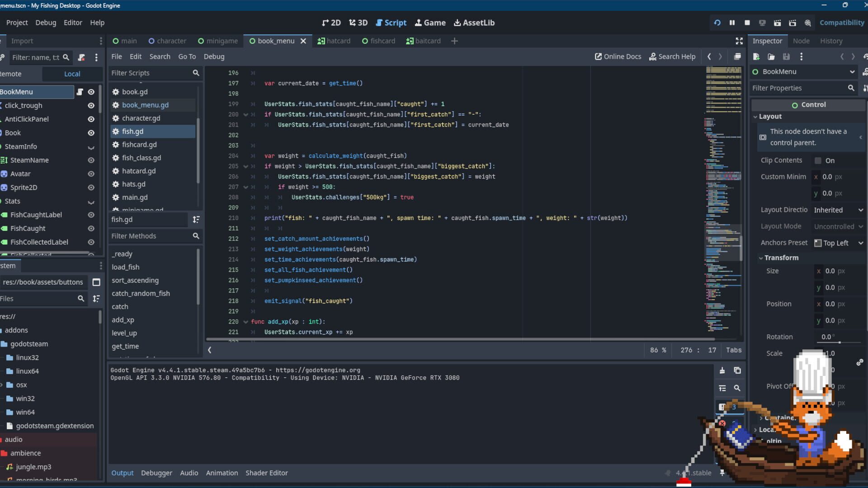This screenshot has height=488, width=868.
Task: Toggle distraction-free mode for the script editor
Action: point(739,41)
